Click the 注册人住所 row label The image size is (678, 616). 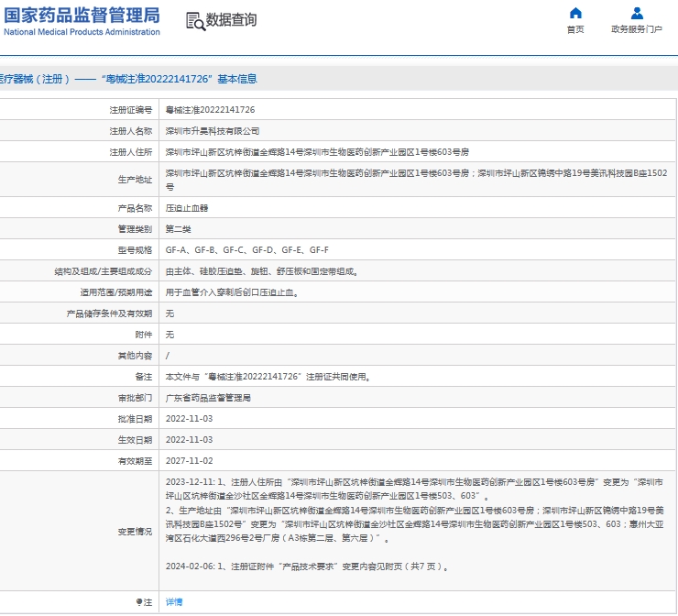coord(131,152)
